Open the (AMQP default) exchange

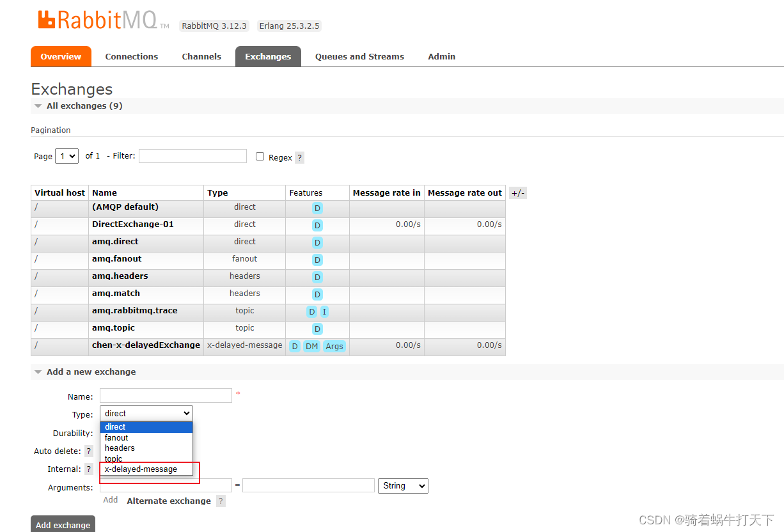tap(125, 207)
